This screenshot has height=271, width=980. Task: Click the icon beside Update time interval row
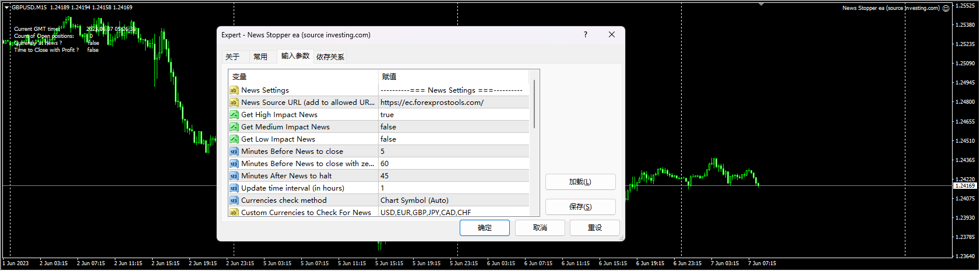[x=234, y=188]
